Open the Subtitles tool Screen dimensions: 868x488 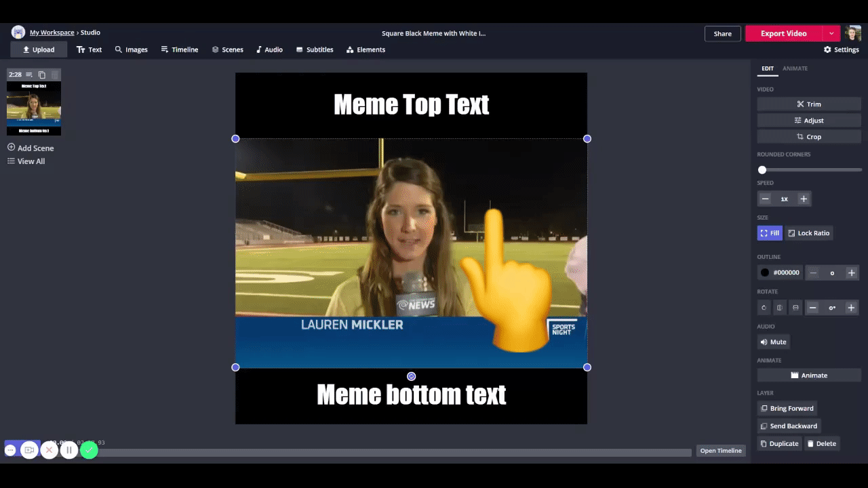pyautogui.click(x=315, y=49)
